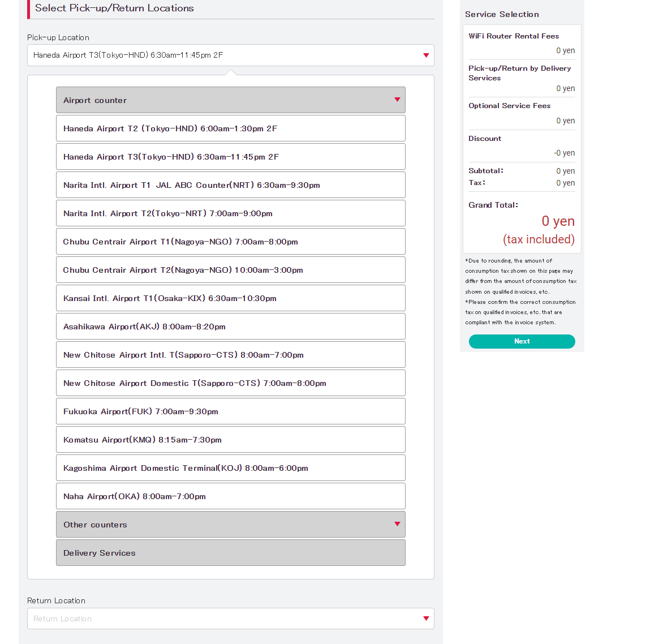Collapse the Airport counter section
This screenshot has height=644, width=659.
pyautogui.click(x=230, y=100)
